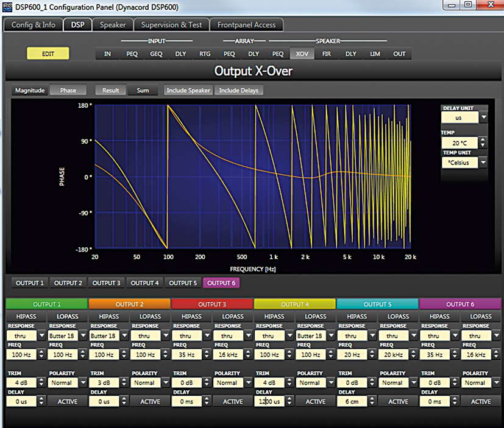The image size is (504, 428).
Task: Step Output 6 hipass 35 Hz frequency
Action: point(455,354)
